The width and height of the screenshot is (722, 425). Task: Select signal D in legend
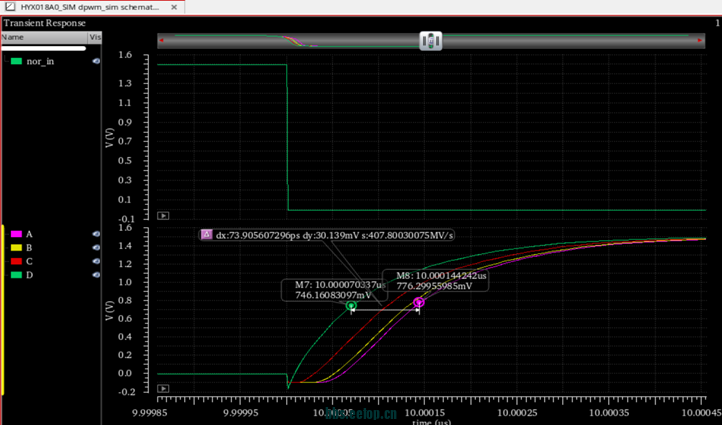[x=29, y=275]
